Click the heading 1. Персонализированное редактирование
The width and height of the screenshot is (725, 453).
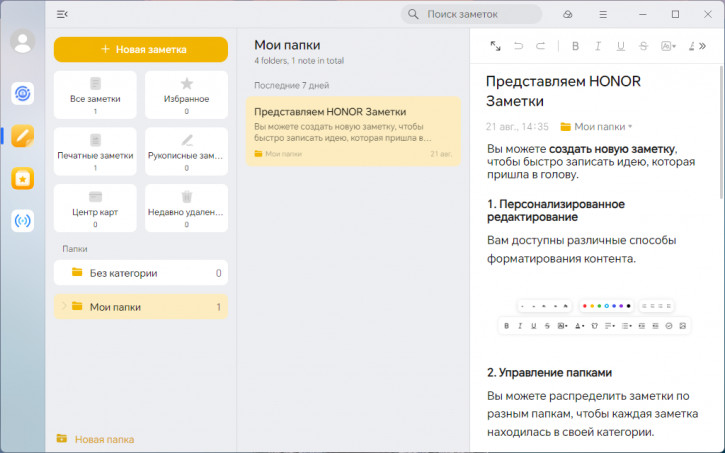(x=556, y=210)
